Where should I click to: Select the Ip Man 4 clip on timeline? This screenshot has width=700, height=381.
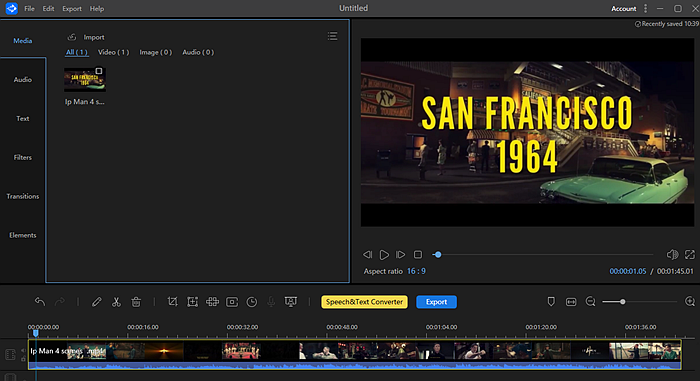354,355
